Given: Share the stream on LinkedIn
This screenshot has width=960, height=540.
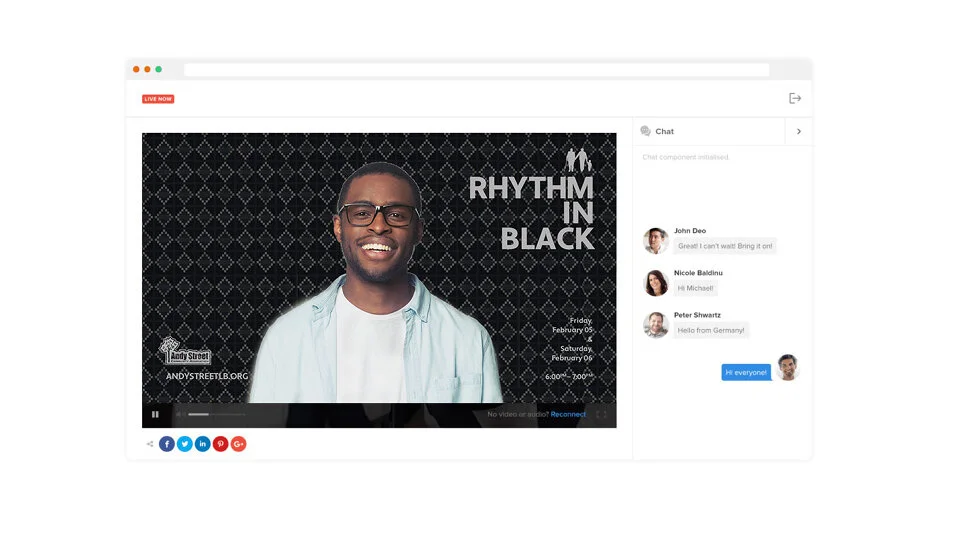Looking at the screenshot, I should (203, 444).
